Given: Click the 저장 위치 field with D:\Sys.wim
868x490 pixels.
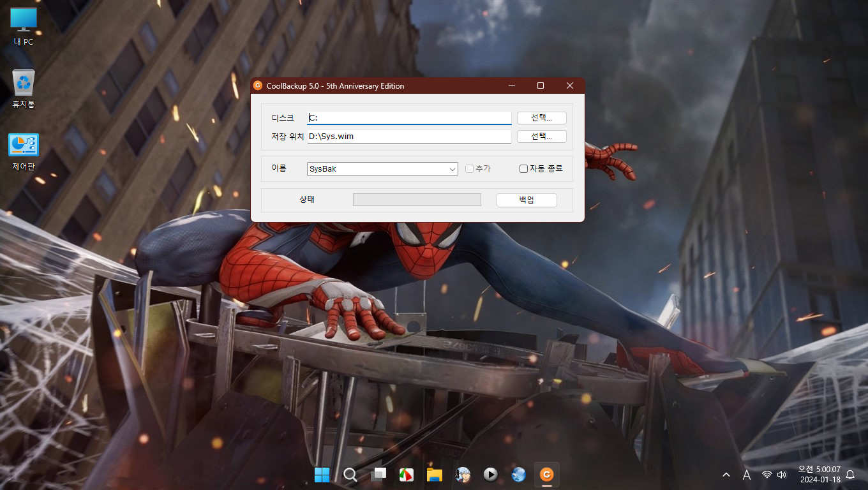Looking at the screenshot, I should click(x=409, y=137).
